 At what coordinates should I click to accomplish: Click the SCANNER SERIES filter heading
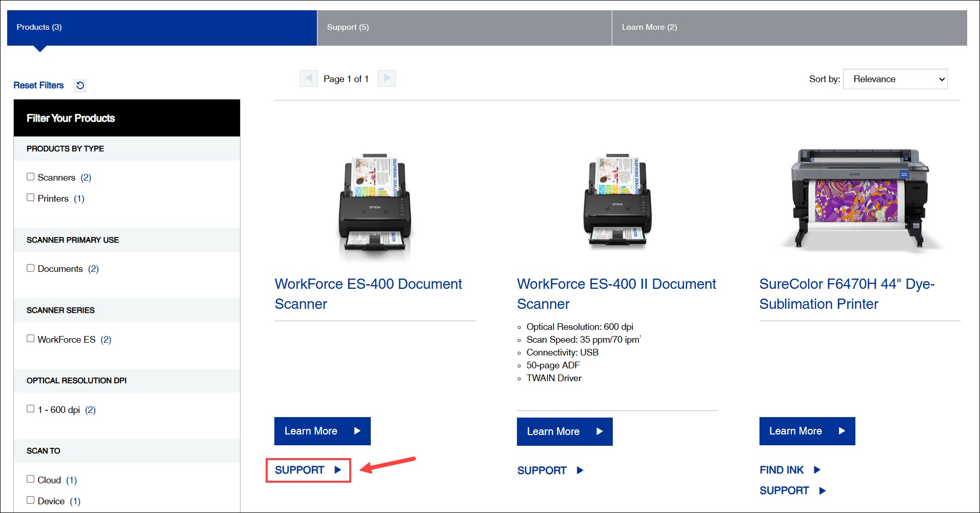(61, 310)
